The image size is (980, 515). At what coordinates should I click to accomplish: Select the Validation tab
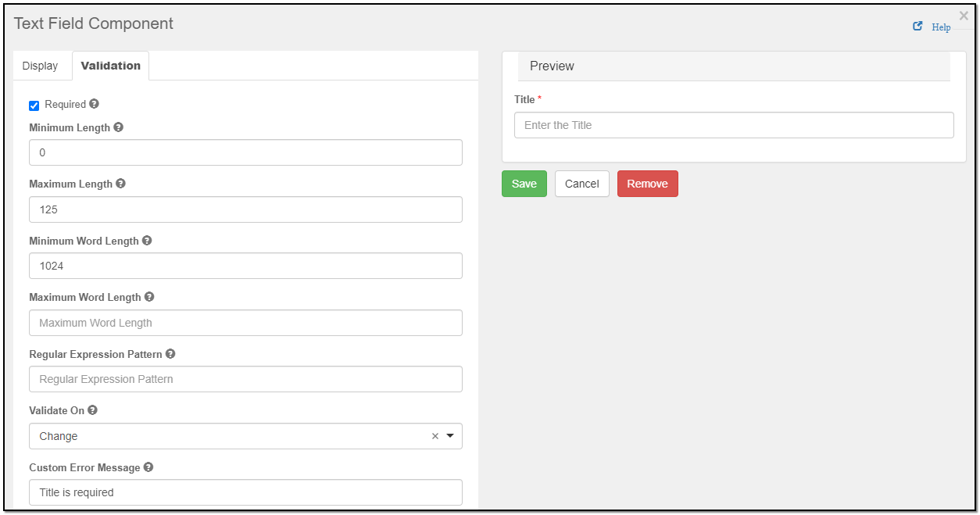click(111, 66)
